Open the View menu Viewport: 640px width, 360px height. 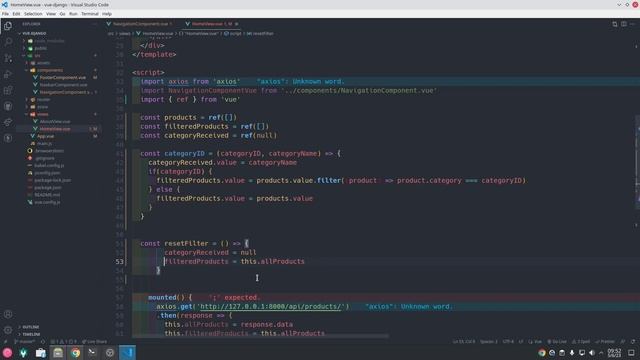tap(51, 13)
